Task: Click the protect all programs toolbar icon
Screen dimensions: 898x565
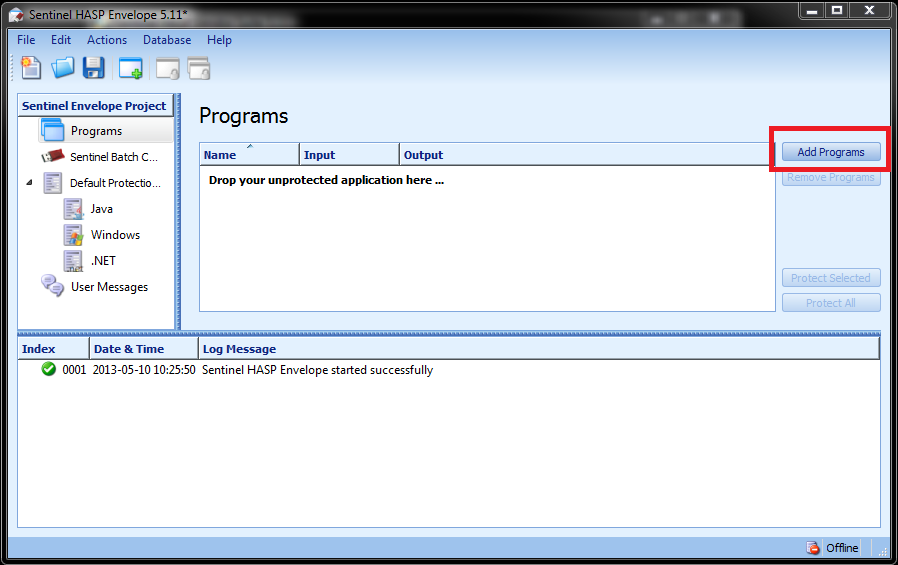Action: (199, 69)
